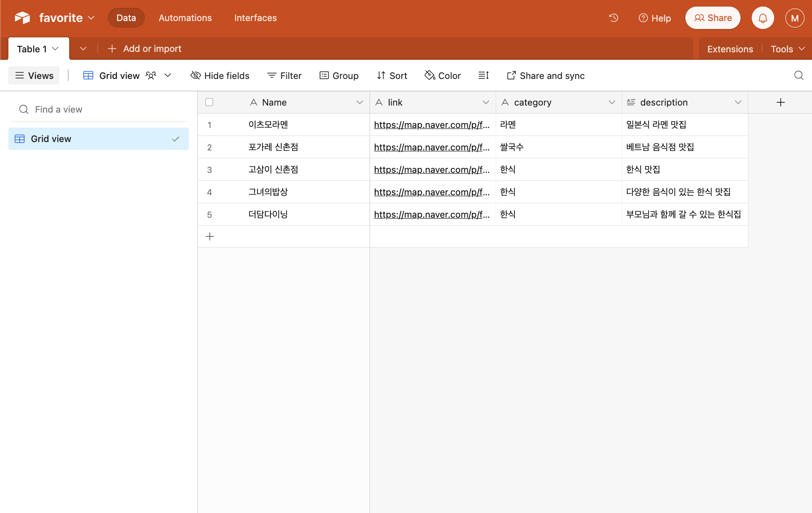812x513 pixels.
Task: Click row number 3
Action: tap(209, 170)
